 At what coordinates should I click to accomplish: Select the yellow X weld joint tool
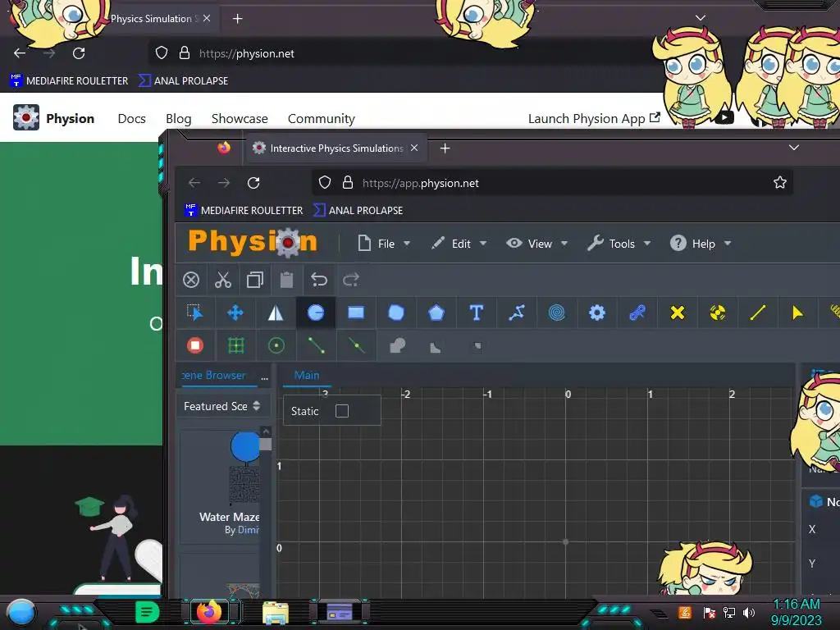[x=677, y=313]
